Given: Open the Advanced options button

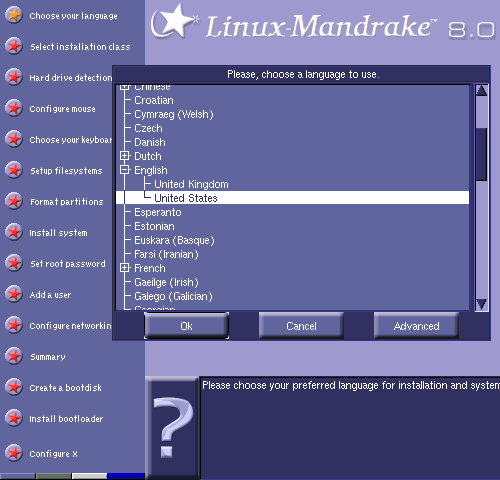Looking at the screenshot, I should click(x=416, y=326).
